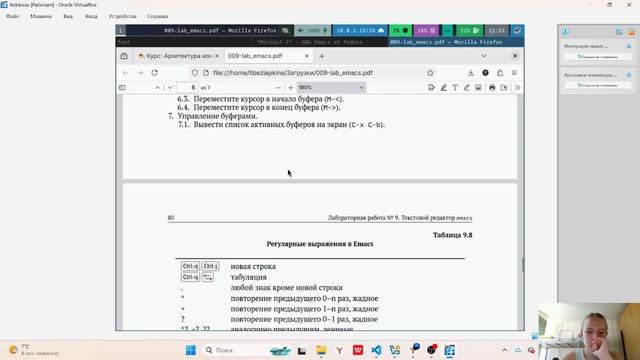
Task: Open the list all tabs dropdown
Action: (484, 56)
